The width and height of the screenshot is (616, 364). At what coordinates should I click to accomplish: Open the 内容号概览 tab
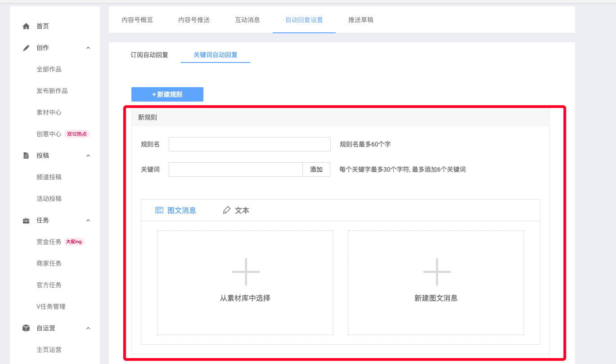137,20
